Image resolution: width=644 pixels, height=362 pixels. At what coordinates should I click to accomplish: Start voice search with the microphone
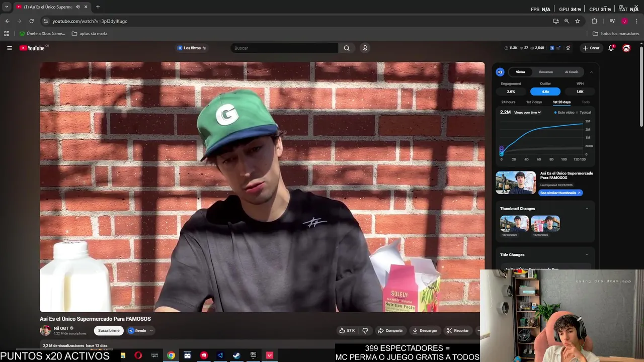pos(365,48)
